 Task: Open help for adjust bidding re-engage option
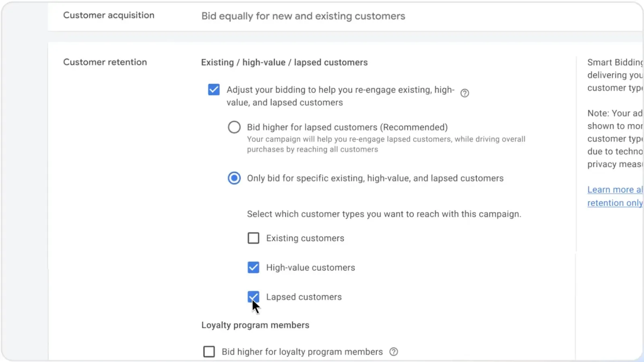click(464, 93)
